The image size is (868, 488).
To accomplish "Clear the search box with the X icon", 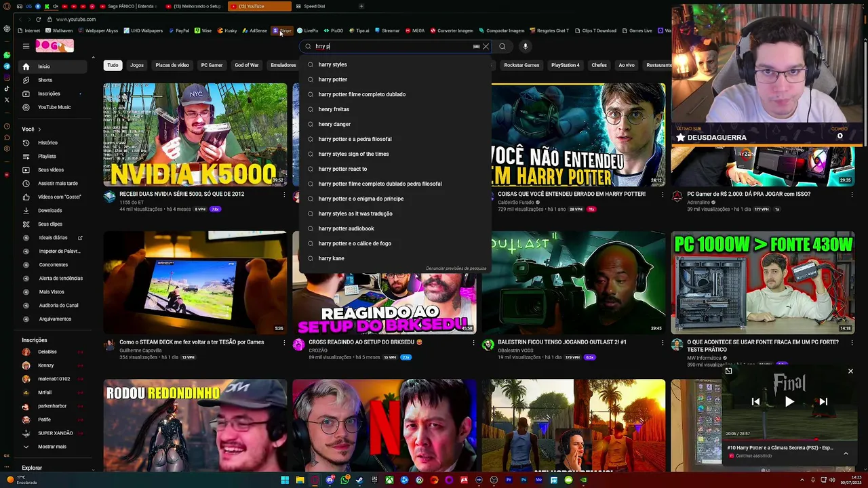I will pos(486,47).
